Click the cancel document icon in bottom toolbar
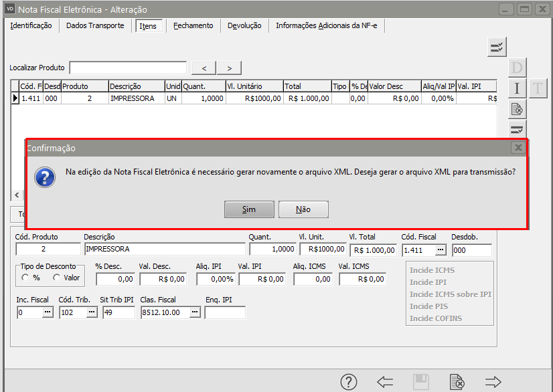Image resolution: width=553 pixels, height=392 pixels. click(x=457, y=382)
